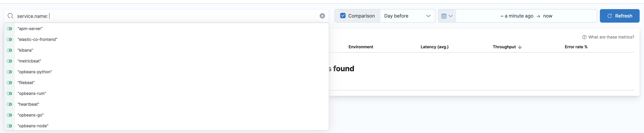Click the field-type icon beside "apm-server"
The image size is (644, 133).
point(9,29)
